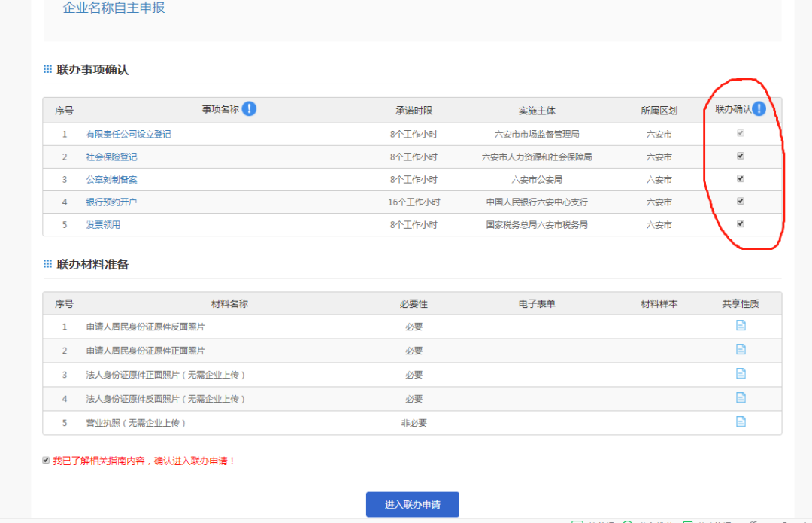Toggle the 我已了解相关指南内容 agreement checkbox
The height and width of the screenshot is (523, 812).
47,460
